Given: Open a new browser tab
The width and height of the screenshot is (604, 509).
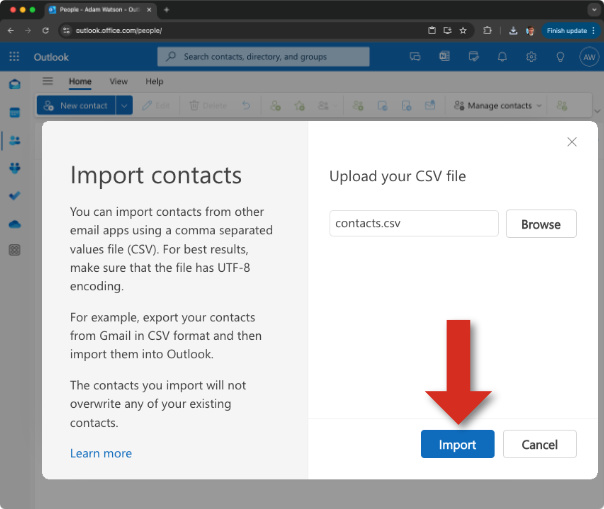Looking at the screenshot, I should pyautogui.click(x=166, y=10).
